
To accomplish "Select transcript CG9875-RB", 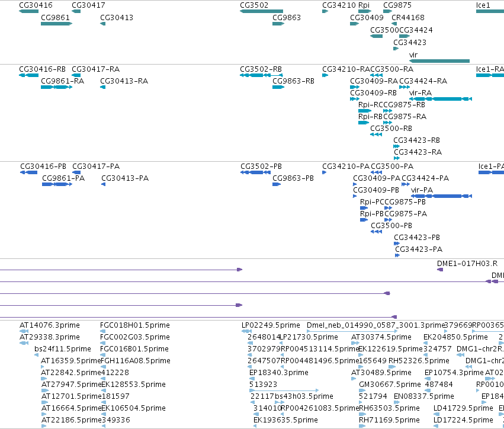I will pos(404,105).
